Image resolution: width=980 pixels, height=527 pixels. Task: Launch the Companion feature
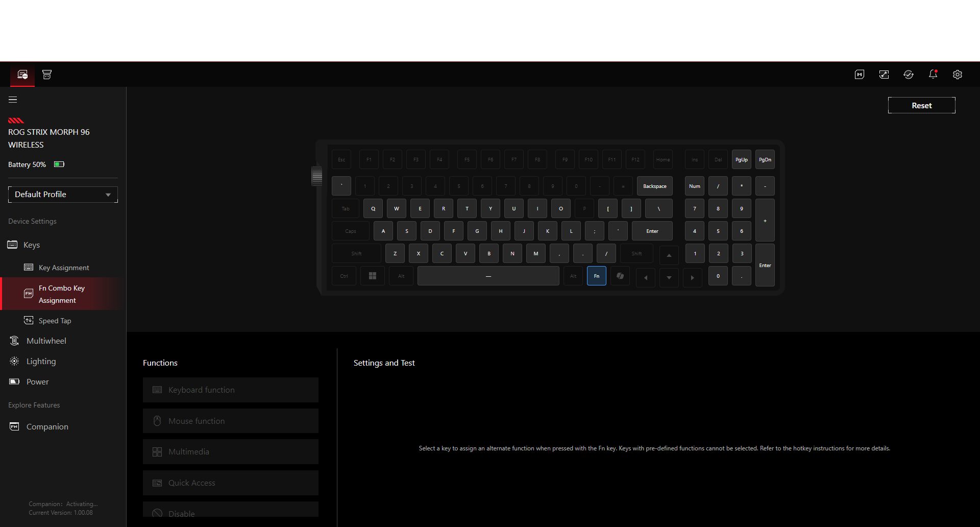click(47, 426)
